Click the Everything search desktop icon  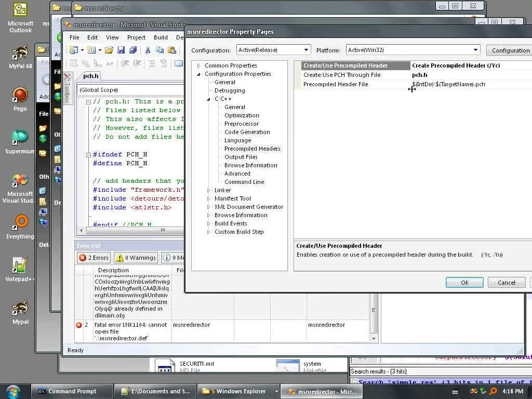pos(20,227)
